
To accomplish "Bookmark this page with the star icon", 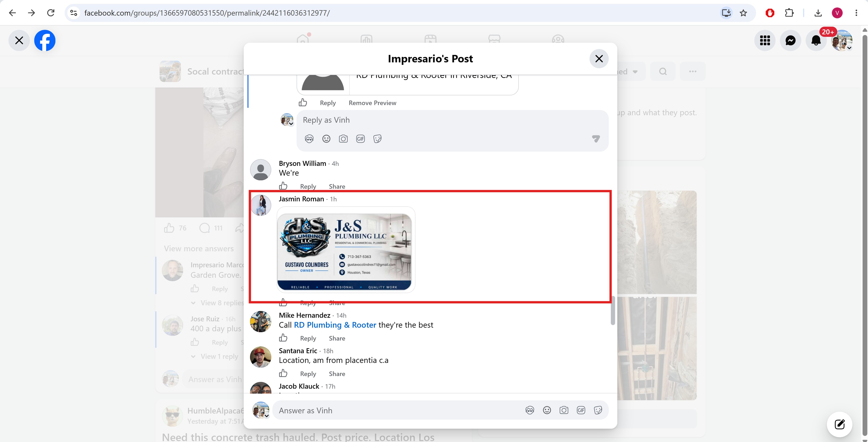I will [x=743, y=13].
